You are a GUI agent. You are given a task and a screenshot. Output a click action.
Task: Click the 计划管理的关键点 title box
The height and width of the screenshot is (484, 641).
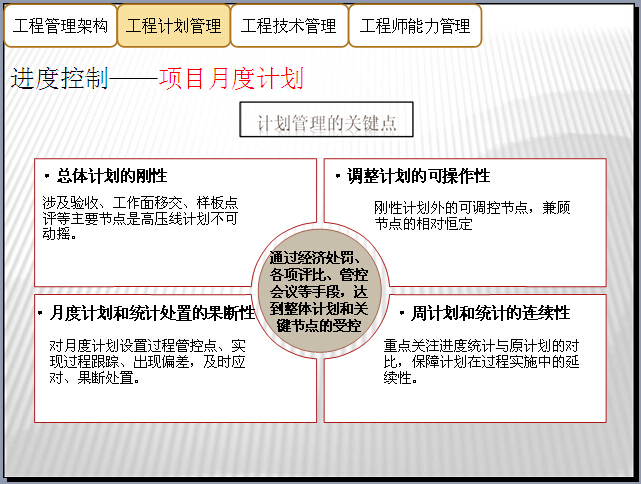[326, 119]
